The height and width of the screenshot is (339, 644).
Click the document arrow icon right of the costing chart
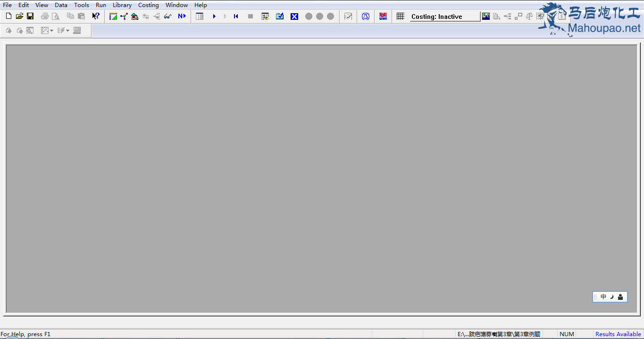point(497,17)
